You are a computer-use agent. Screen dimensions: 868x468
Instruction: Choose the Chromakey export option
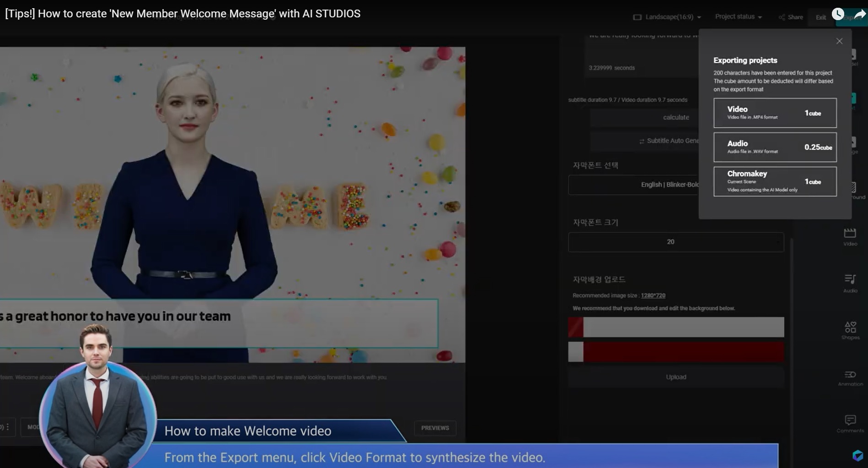[x=775, y=181]
